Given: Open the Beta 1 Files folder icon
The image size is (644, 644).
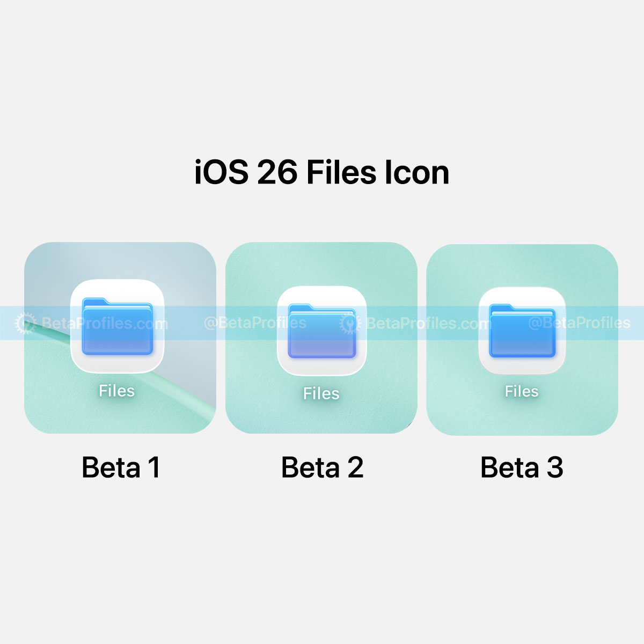Looking at the screenshot, I should 117,326.
